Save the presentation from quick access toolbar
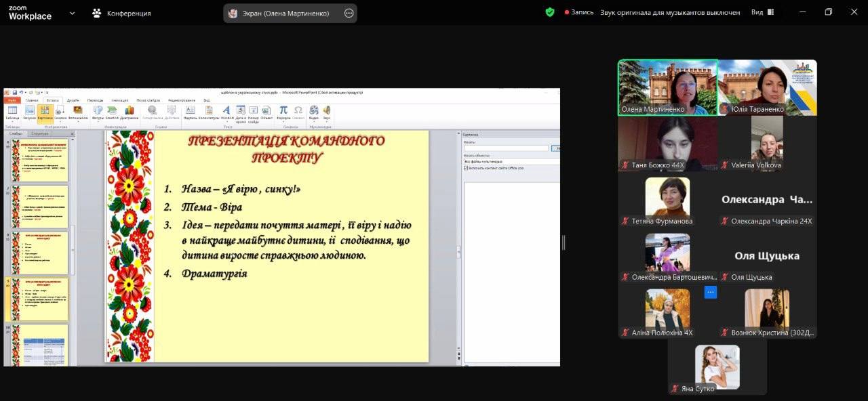This screenshot has height=401, width=868. point(15,92)
